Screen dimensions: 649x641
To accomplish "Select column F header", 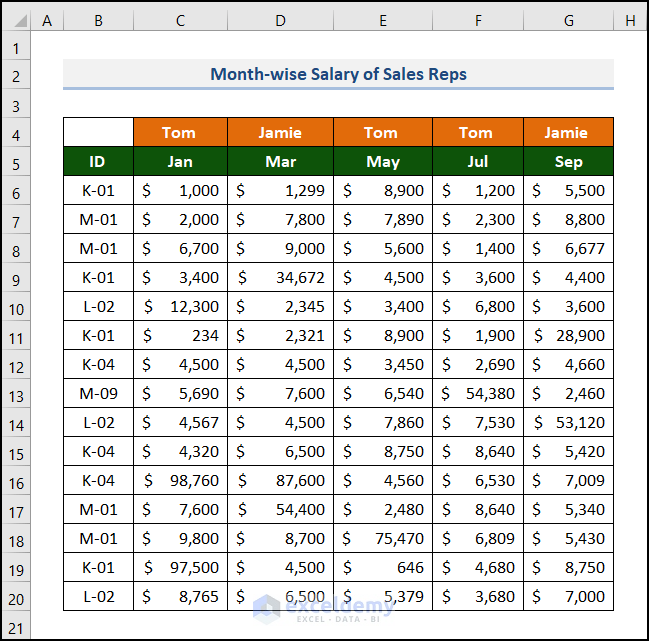I will [x=478, y=20].
